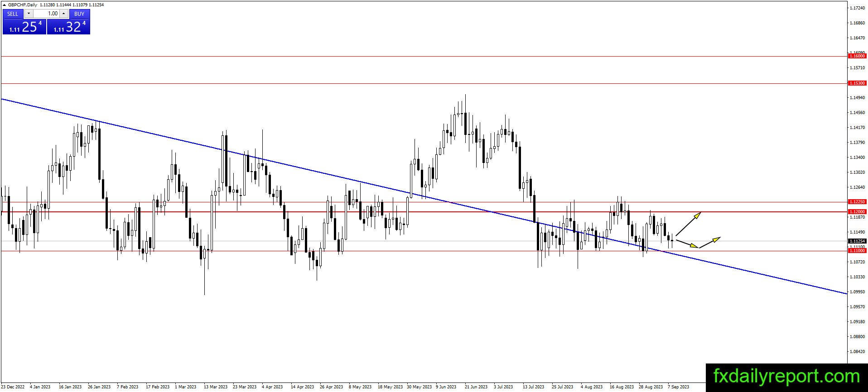The height and width of the screenshot is (392, 868).
Task: Click the red 1.11000 price level tag
Action: 857,251
